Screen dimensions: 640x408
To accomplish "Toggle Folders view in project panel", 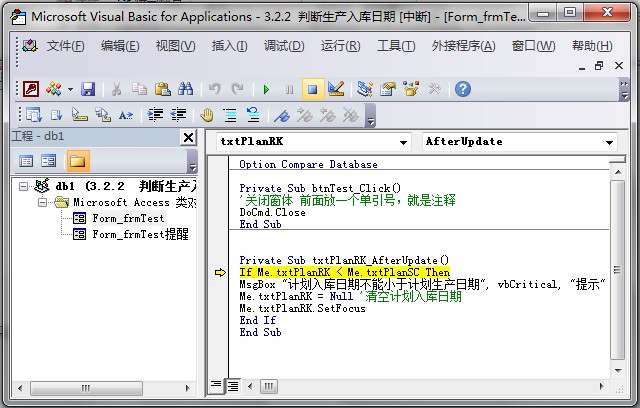I will tap(77, 161).
